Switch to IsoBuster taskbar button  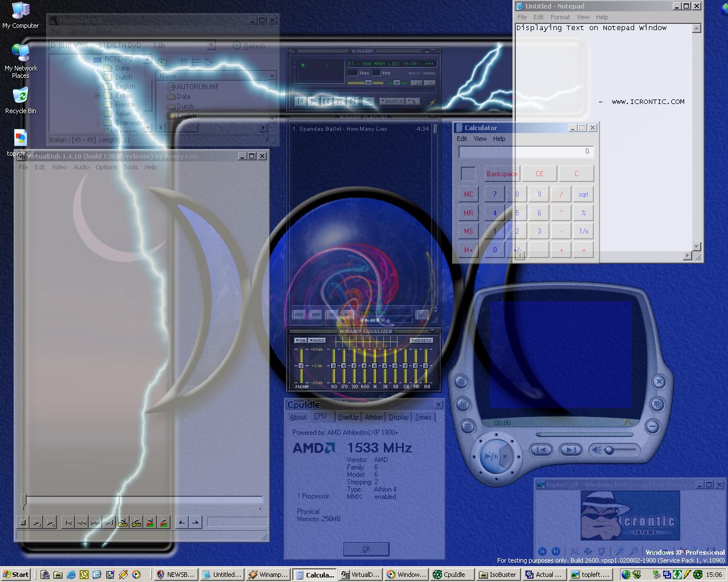(x=498, y=575)
